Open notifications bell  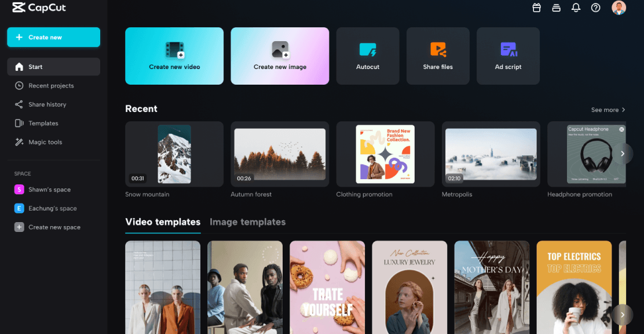(x=576, y=8)
